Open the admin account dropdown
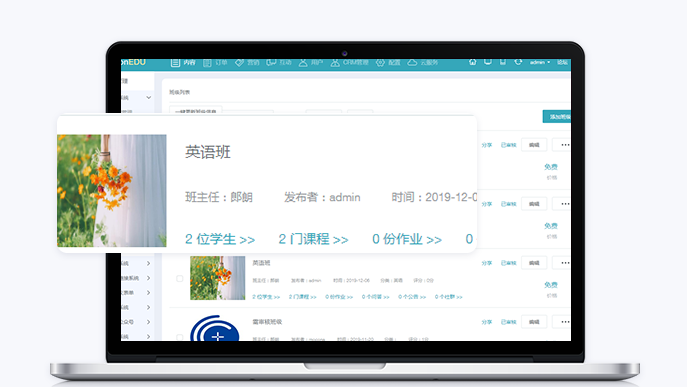The image size is (687, 387). 540,62
